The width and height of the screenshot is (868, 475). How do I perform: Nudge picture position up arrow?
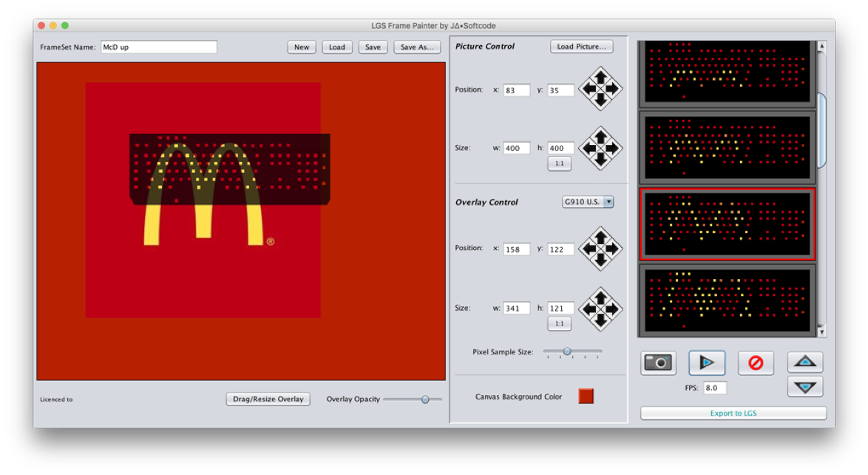click(600, 76)
